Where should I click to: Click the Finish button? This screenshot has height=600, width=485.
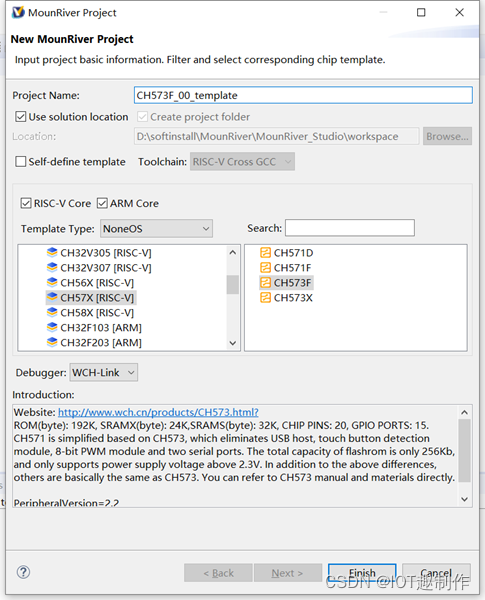tap(362, 572)
